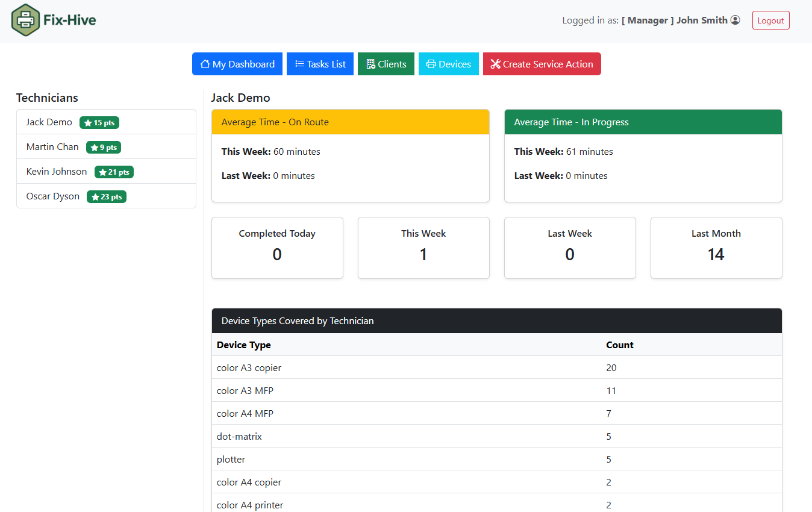Open the Create Service Action page
812x512 pixels.
point(542,64)
